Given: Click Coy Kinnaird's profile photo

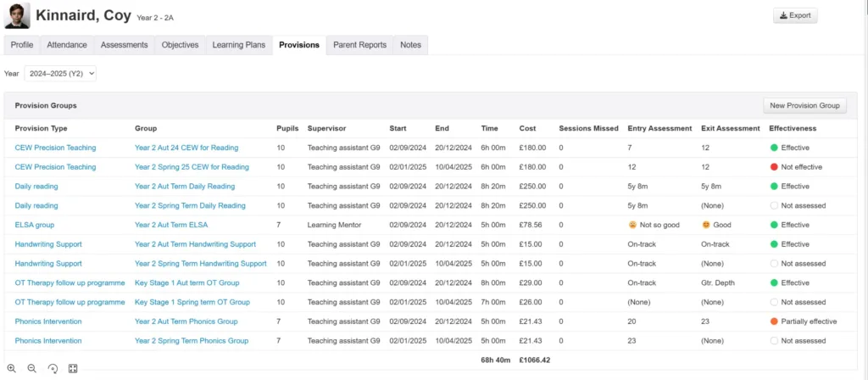Looking at the screenshot, I should click(17, 15).
